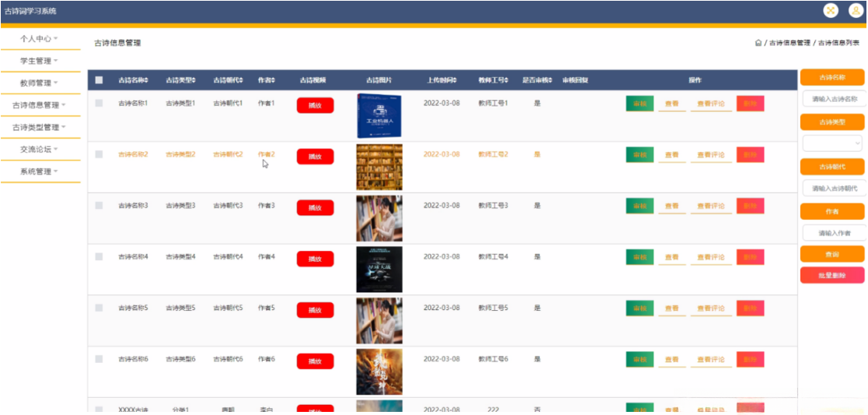
Task: Click 查看 for the 古诗名称3 row
Action: [x=672, y=206]
